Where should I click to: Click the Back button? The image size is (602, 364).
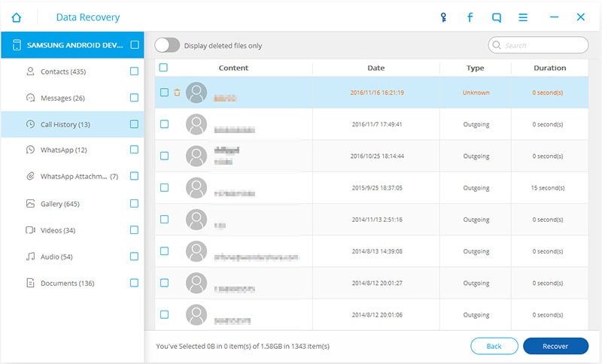494,346
